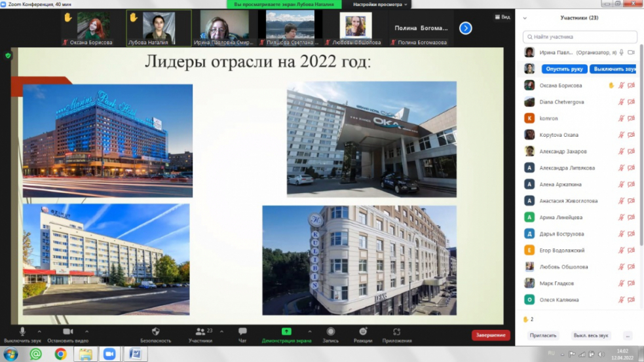The height and width of the screenshot is (362, 644).
Task: Expand video options arrow beside camera
Action: tap(86, 331)
